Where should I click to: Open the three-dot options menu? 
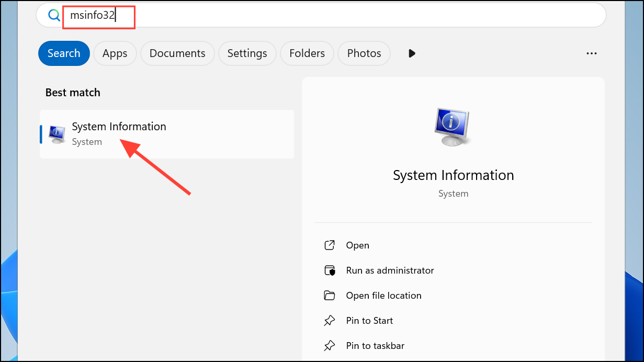pos(592,53)
